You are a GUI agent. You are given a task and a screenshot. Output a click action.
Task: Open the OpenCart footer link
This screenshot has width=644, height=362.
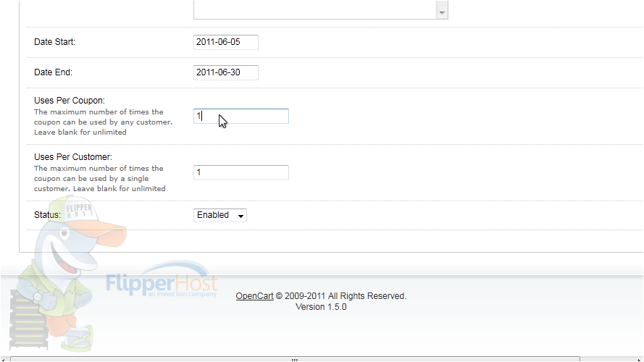click(255, 296)
